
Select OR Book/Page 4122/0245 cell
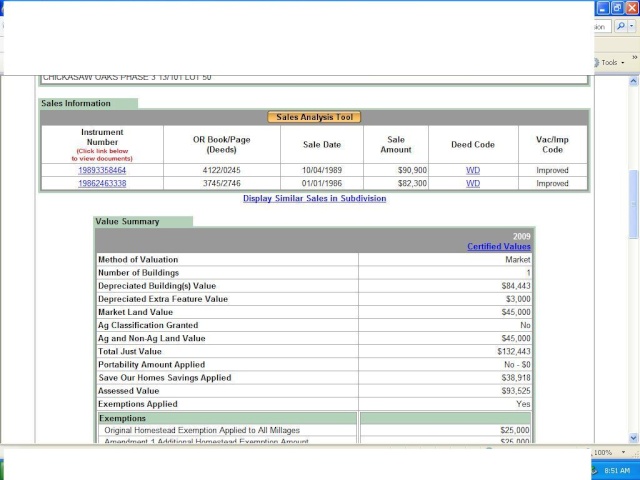pyautogui.click(x=222, y=170)
